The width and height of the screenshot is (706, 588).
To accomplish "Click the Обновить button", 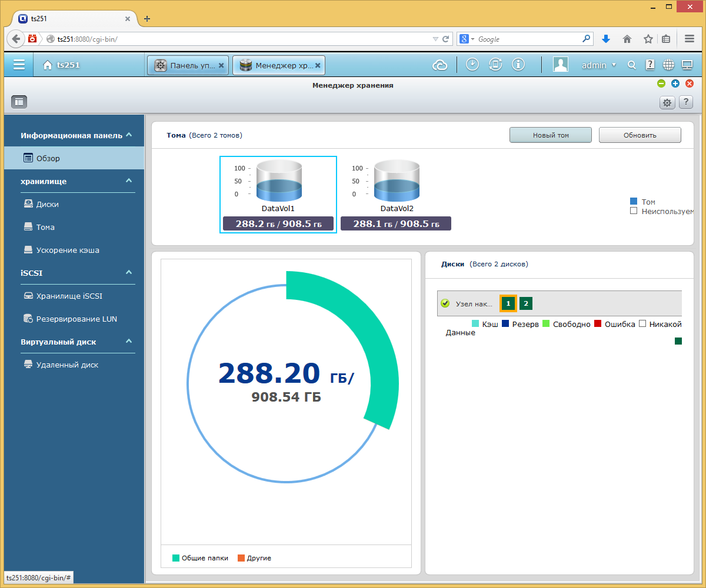I will 640,135.
